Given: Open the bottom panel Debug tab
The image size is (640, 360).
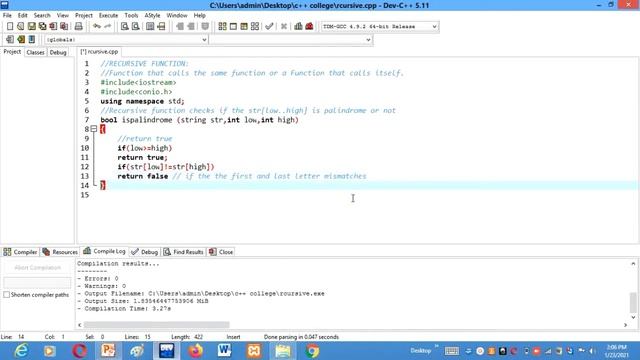Looking at the screenshot, I should tap(144, 252).
